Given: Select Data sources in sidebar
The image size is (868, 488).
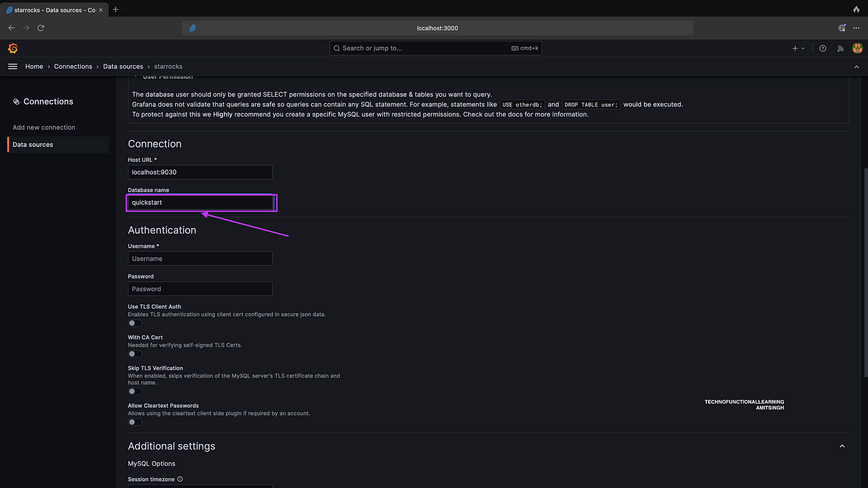Looking at the screenshot, I should pos(33,145).
